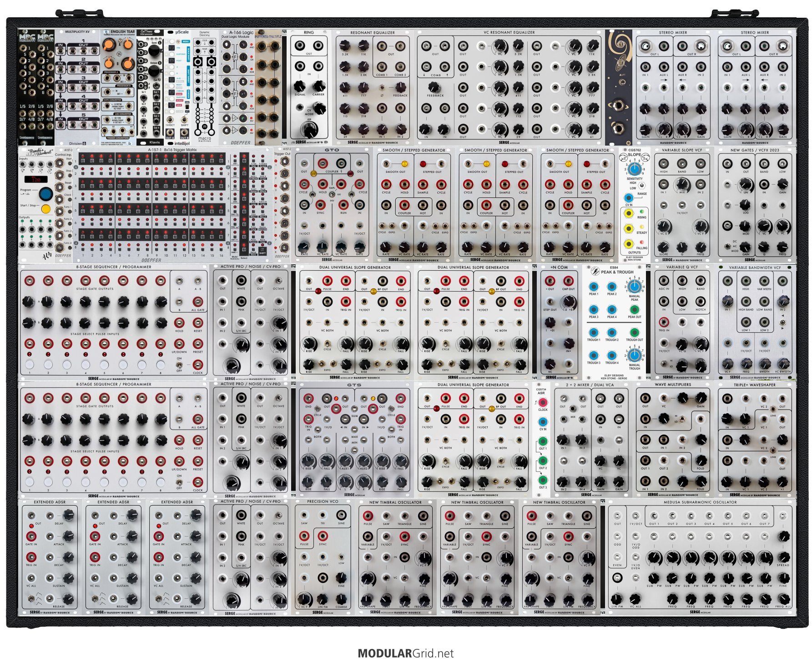The width and height of the screenshot is (812, 663).
Task: Click Variable Q VCF red Trig In jack
Action: [x=664, y=322]
